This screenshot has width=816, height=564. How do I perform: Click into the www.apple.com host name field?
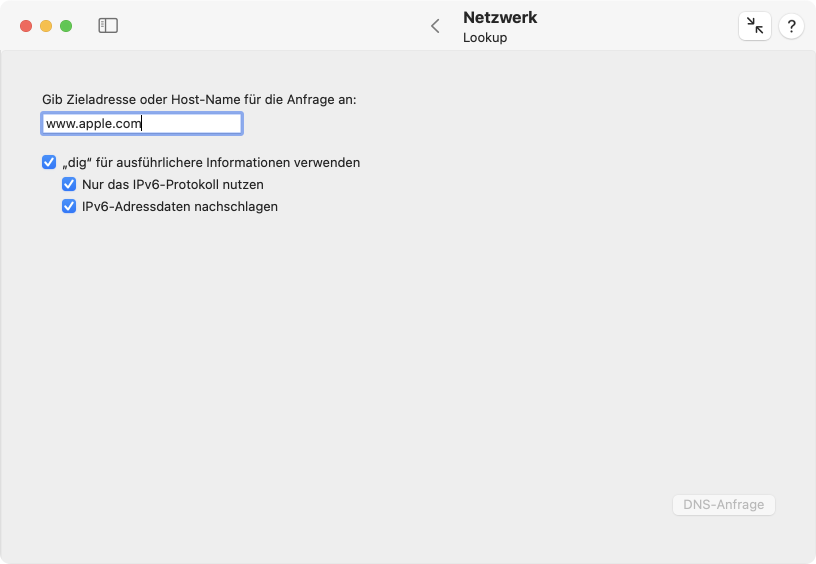[x=142, y=124]
